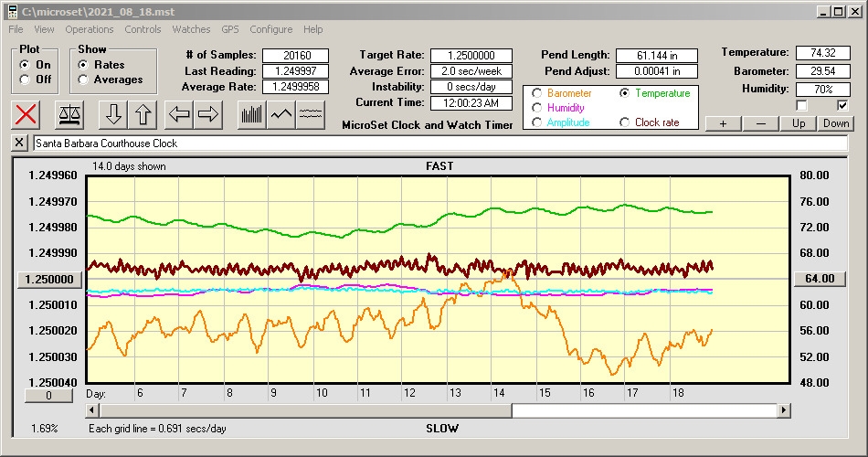The height and width of the screenshot is (457, 868).
Task: Click the Temperature value field
Action: click(822, 53)
